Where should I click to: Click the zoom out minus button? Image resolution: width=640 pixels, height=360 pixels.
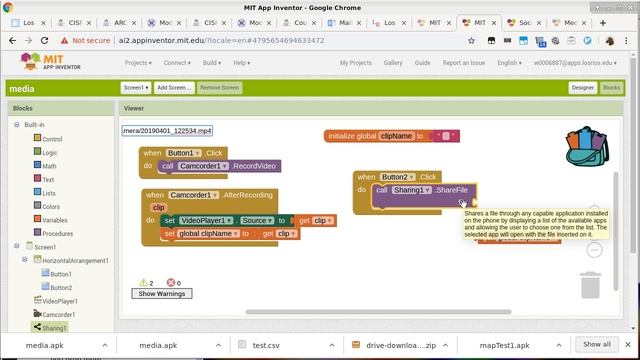(594, 250)
